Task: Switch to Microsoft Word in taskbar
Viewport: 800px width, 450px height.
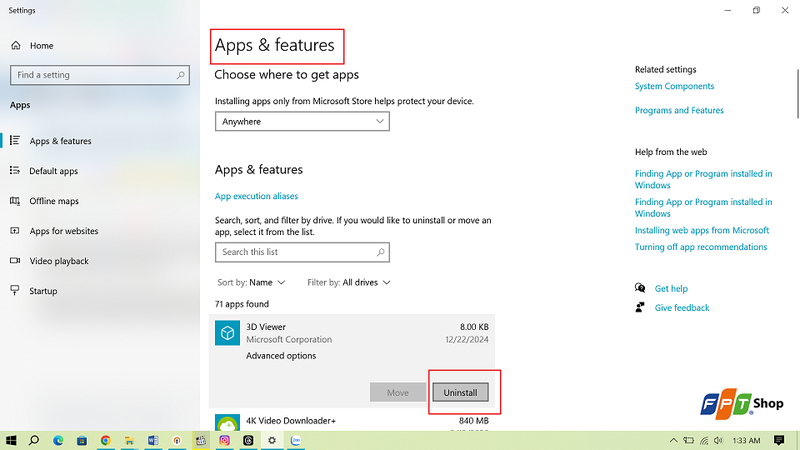Action: point(153,440)
